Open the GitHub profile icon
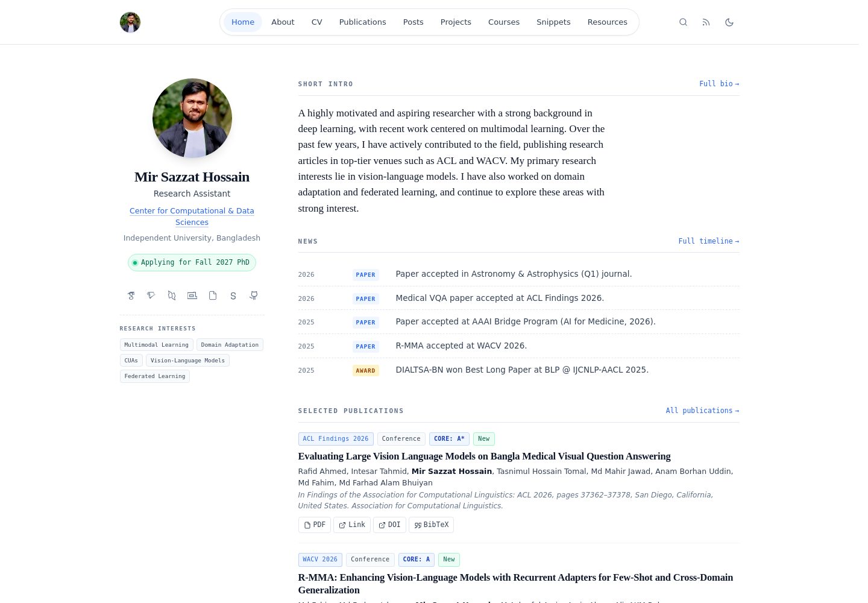This screenshot has width=868, height=603. [x=254, y=295]
